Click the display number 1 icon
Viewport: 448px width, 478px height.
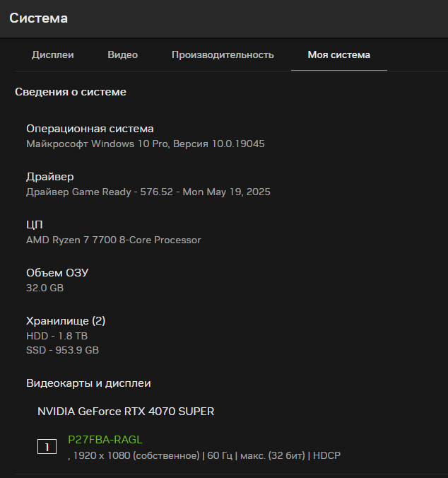(x=47, y=447)
